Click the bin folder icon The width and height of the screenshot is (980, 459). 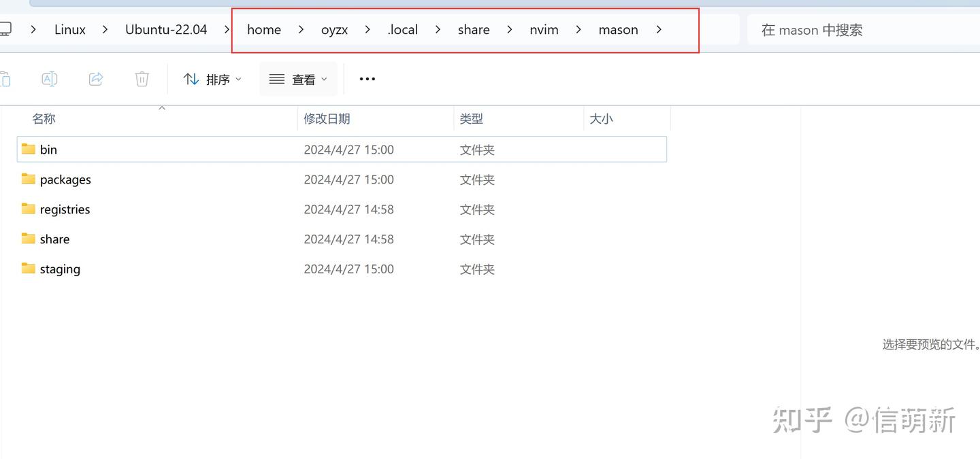click(x=27, y=149)
